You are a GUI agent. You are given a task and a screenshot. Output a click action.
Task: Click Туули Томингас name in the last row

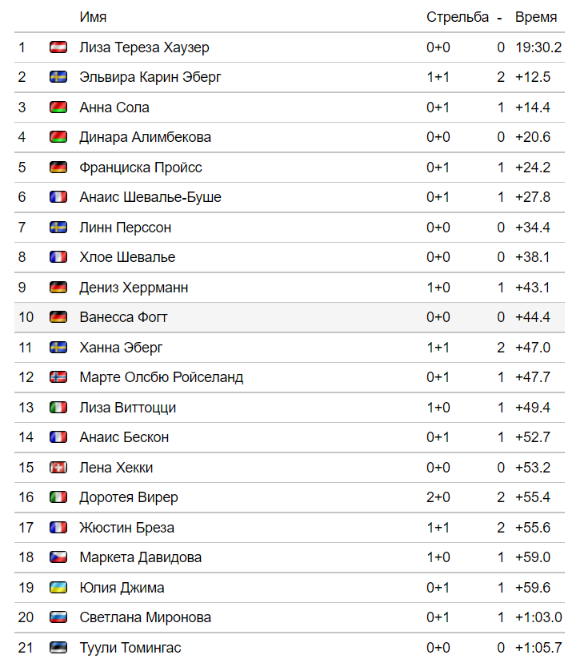tap(130, 648)
